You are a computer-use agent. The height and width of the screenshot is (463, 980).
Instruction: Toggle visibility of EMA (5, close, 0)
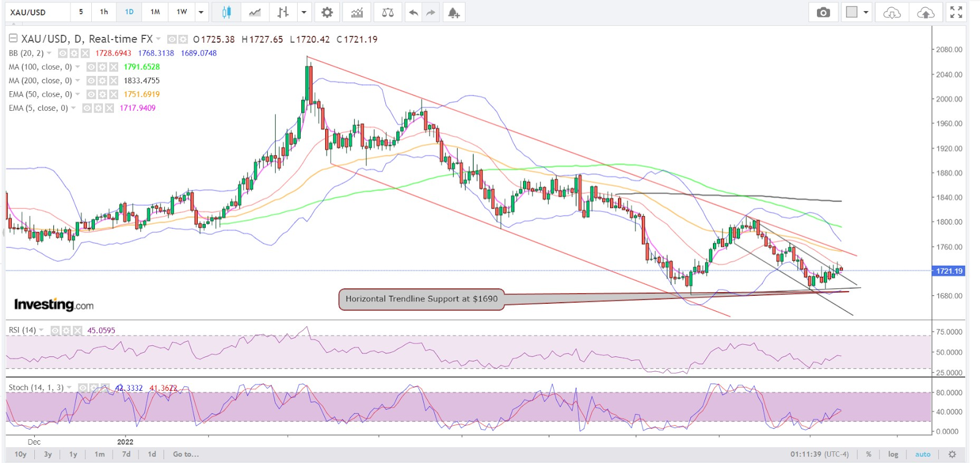(87, 108)
